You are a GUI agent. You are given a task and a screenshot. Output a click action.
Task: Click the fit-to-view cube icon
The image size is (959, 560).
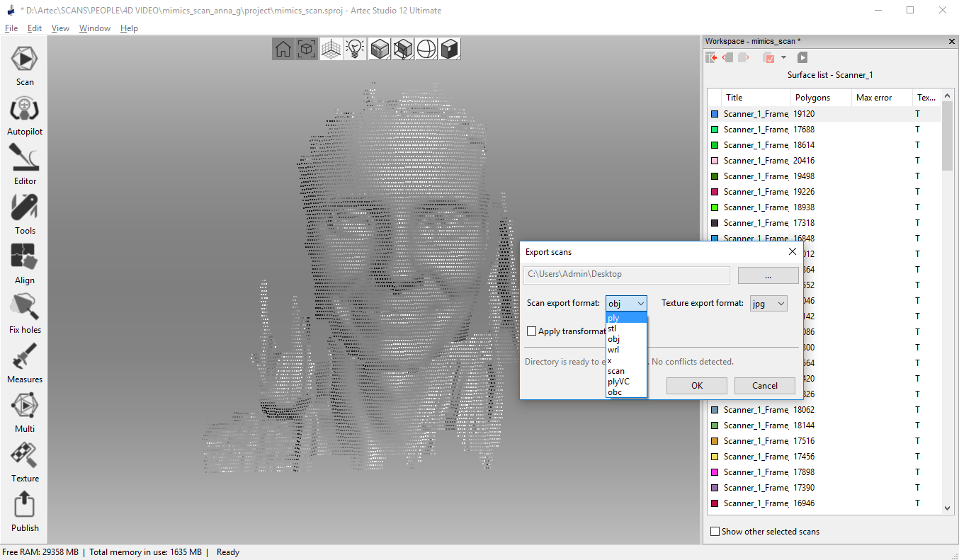(x=307, y=49)
